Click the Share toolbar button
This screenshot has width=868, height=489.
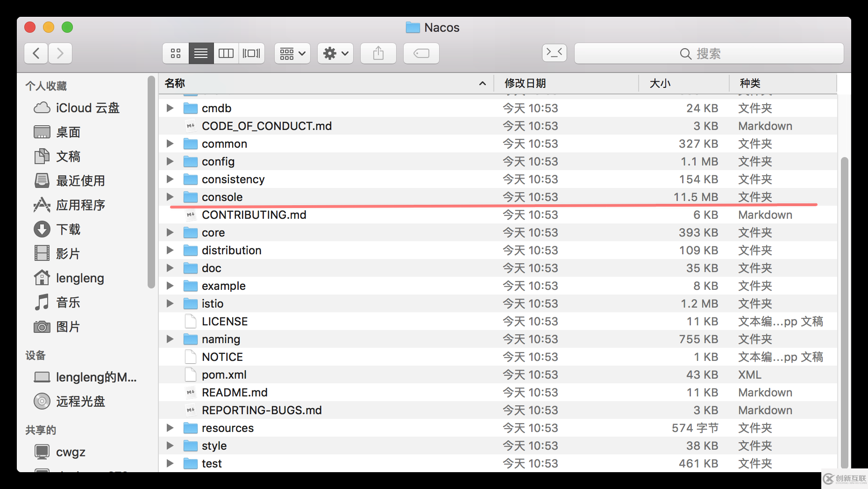point(378,53)
